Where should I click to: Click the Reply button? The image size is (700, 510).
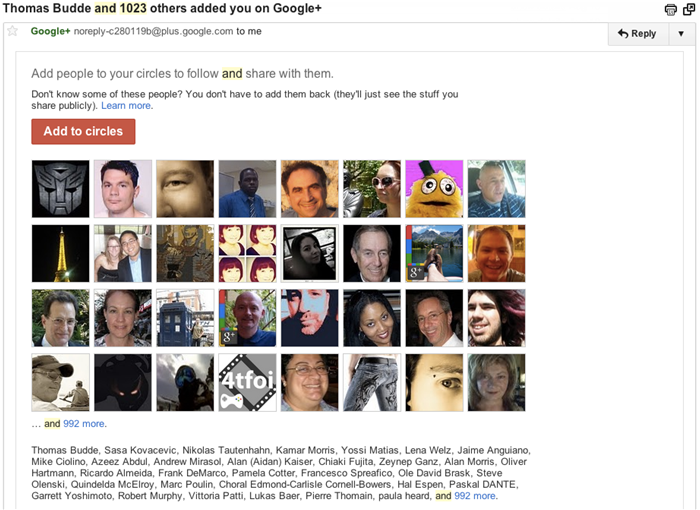[x=637, y=33]
